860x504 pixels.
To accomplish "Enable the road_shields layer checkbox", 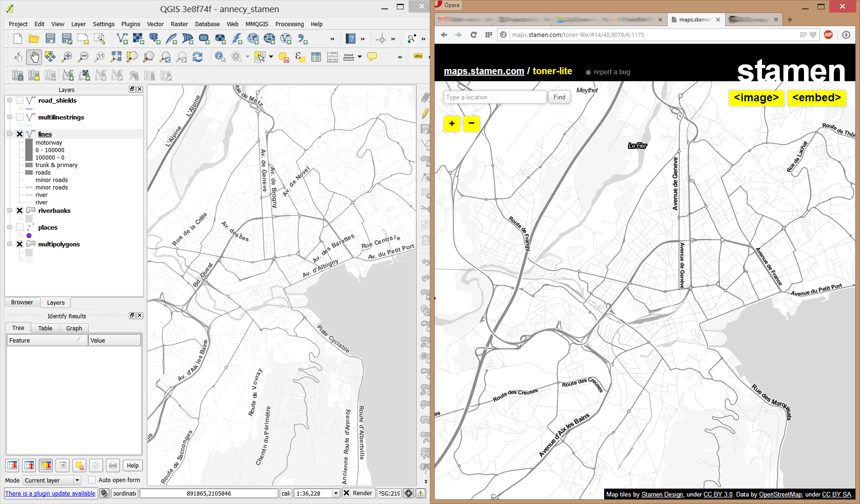I will [20, 100].
